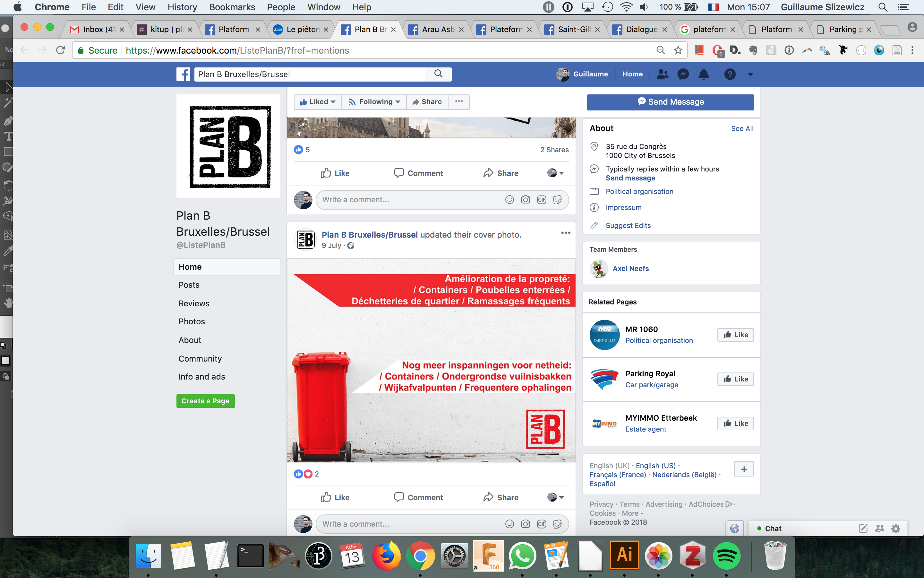Open the Quick Help question mark icon

730,74
